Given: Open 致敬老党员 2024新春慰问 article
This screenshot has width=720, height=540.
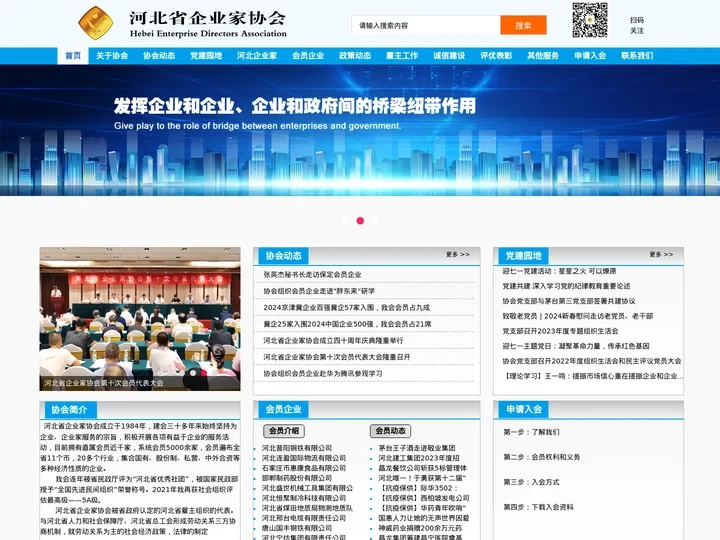Looking at the screenshot, I should click(x=578, y=316).
